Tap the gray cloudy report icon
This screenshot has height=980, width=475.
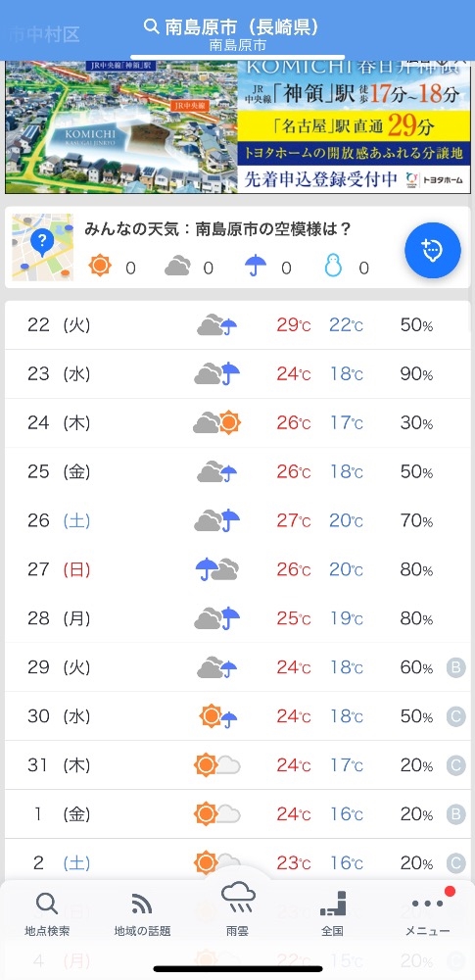[x=177, y=267]
